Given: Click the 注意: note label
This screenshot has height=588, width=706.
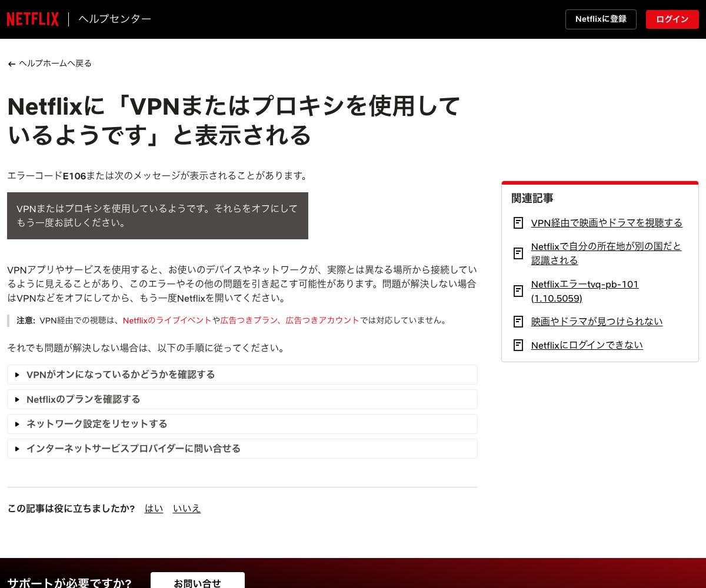Looking at the screenshot, I should [26, 320].
